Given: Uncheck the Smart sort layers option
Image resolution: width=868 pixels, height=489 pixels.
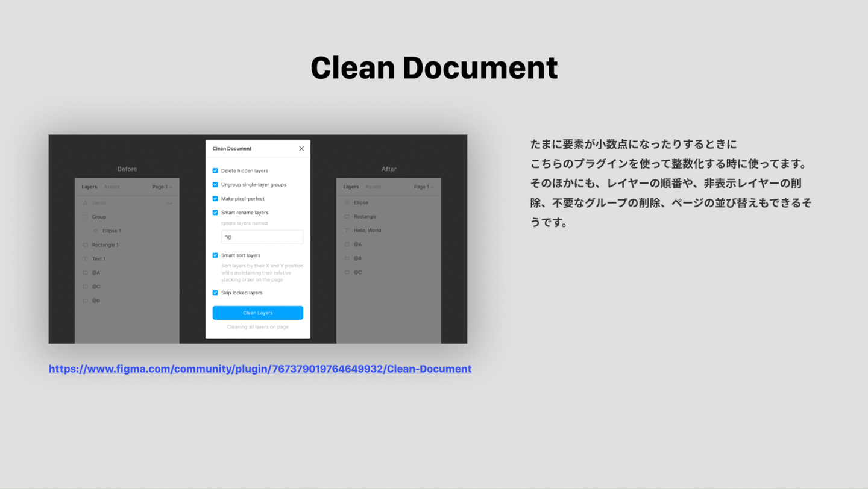Looking at the screenshot, I should 215,255.
